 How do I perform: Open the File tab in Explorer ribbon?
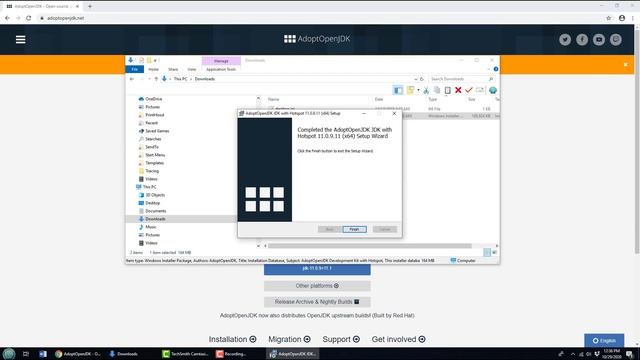click(x=134, y=69)
